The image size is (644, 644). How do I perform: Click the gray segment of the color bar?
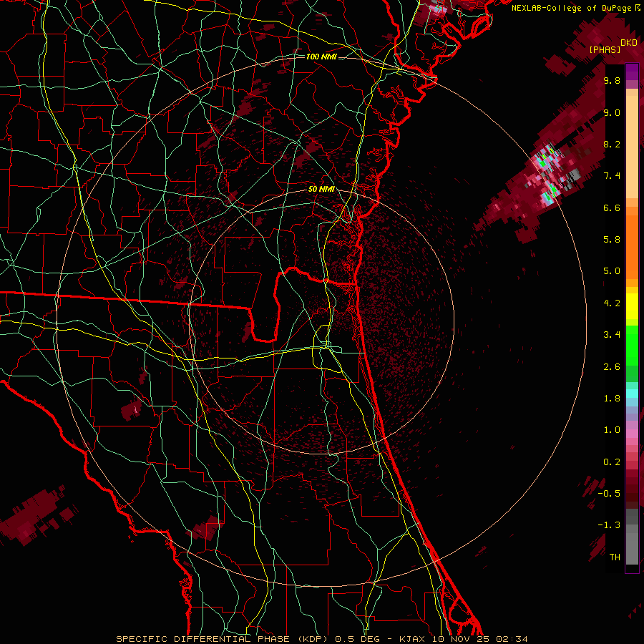[x=632, y=536]
